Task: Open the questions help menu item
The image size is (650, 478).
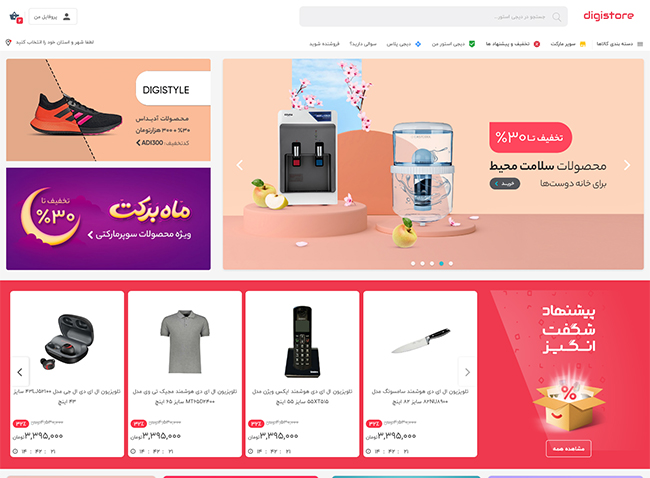Action: point(363,44)
